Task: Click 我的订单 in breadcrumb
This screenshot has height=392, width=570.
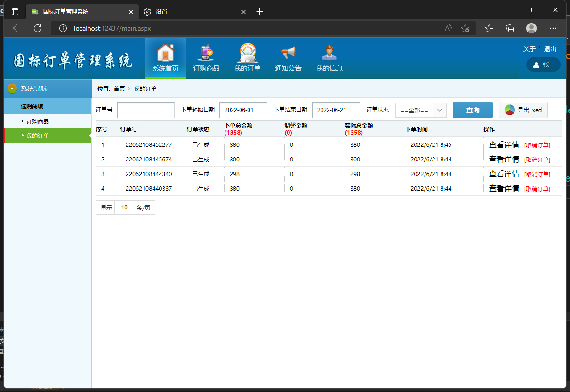Action: [145, 88]
